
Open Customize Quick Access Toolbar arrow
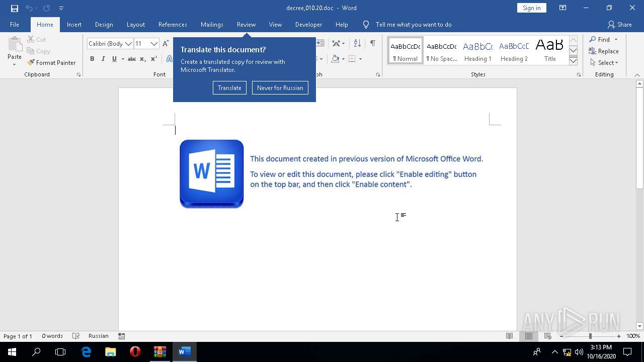pos(61,8)
